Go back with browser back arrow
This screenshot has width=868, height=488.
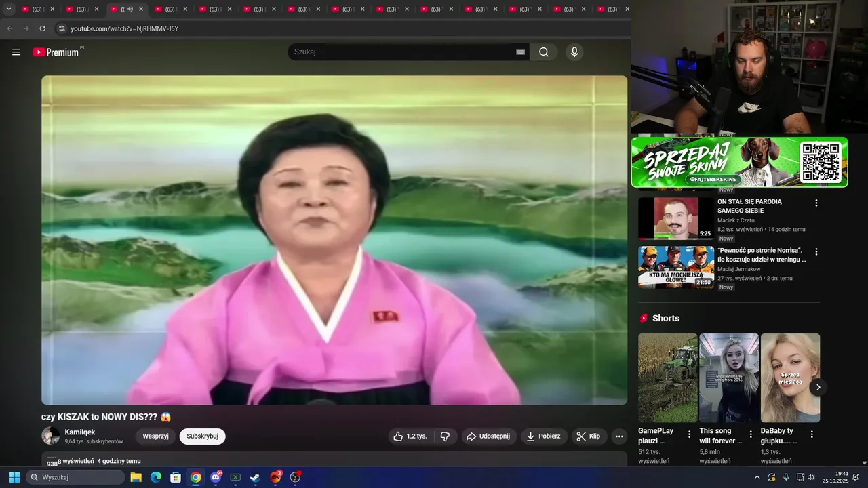pos(9,28)
